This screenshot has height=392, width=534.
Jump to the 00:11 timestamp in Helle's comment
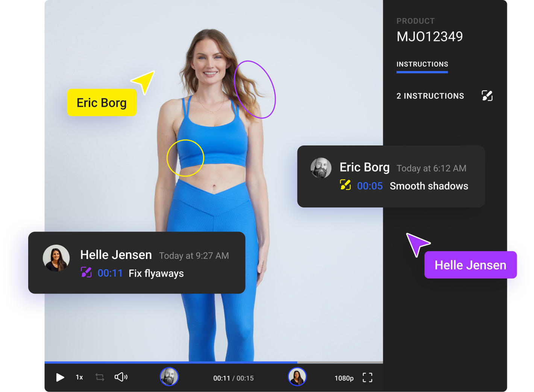110,273
